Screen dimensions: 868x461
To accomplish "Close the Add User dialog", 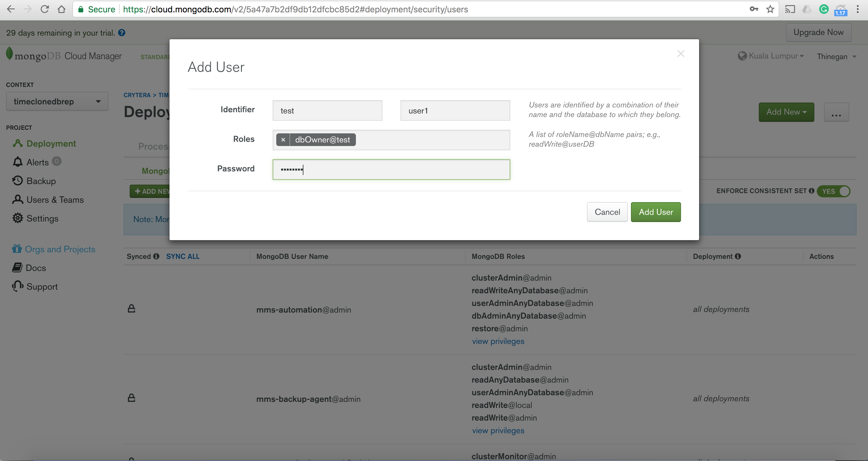I will click(x=680, y=54).
